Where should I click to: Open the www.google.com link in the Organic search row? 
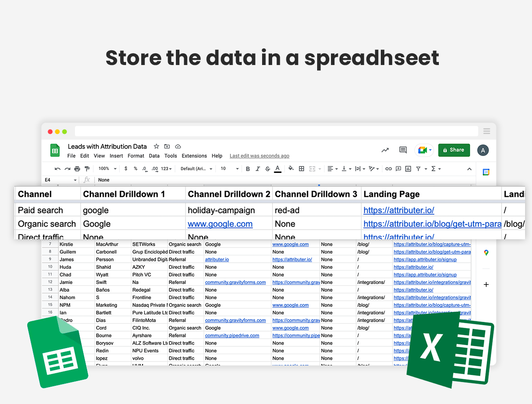(x=220, y=224)
